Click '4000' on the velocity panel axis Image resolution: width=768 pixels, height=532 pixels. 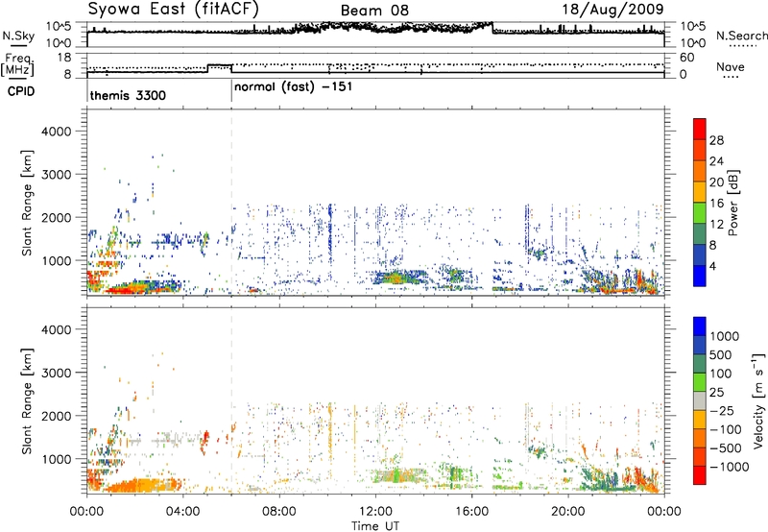[x=57, y=329]
